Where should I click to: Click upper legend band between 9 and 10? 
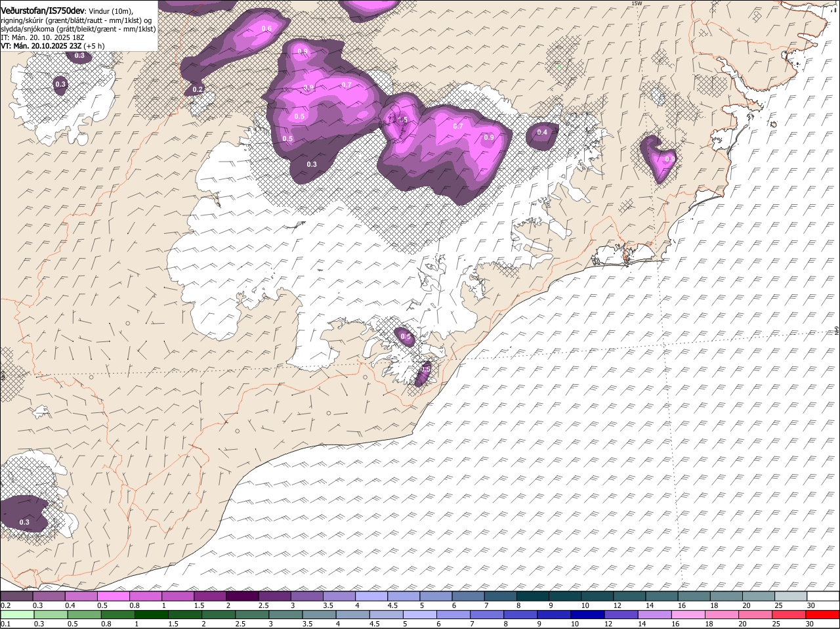pos(565,596)
